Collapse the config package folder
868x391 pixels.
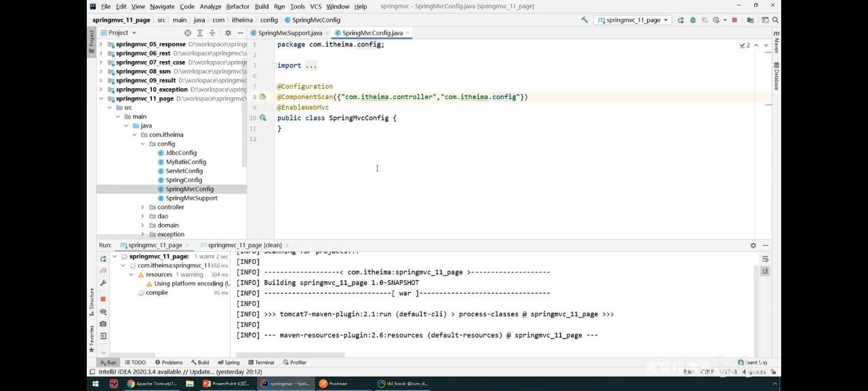(142, 144)
